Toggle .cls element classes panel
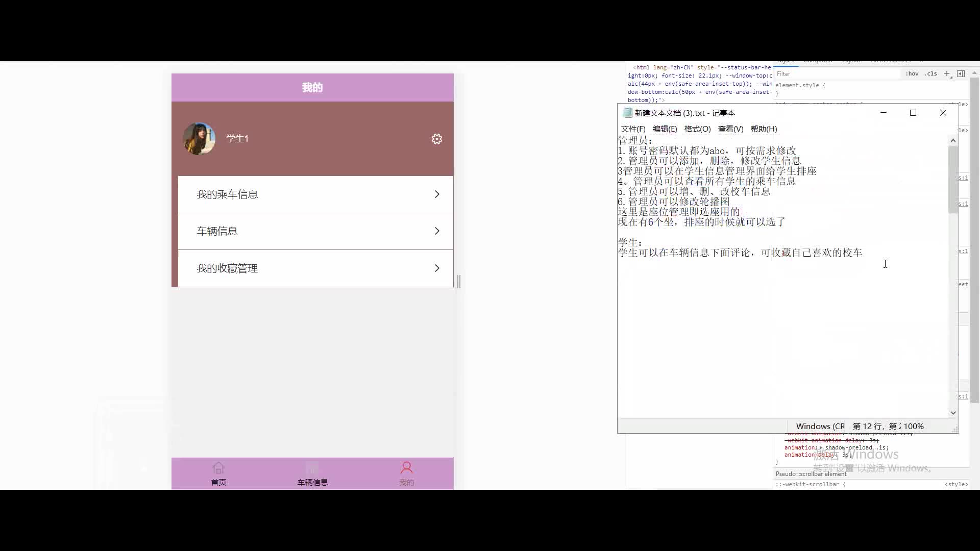980x551 pixels. [931, 74]
